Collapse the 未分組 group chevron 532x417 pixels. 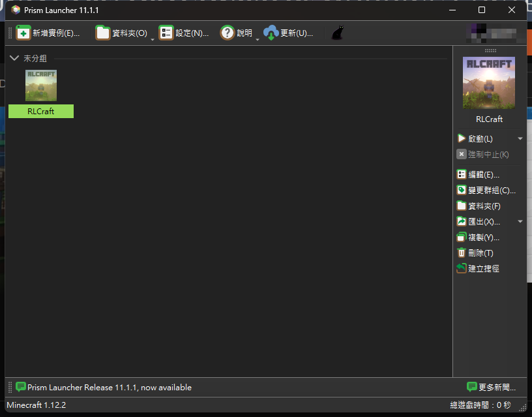click(14, 58)
